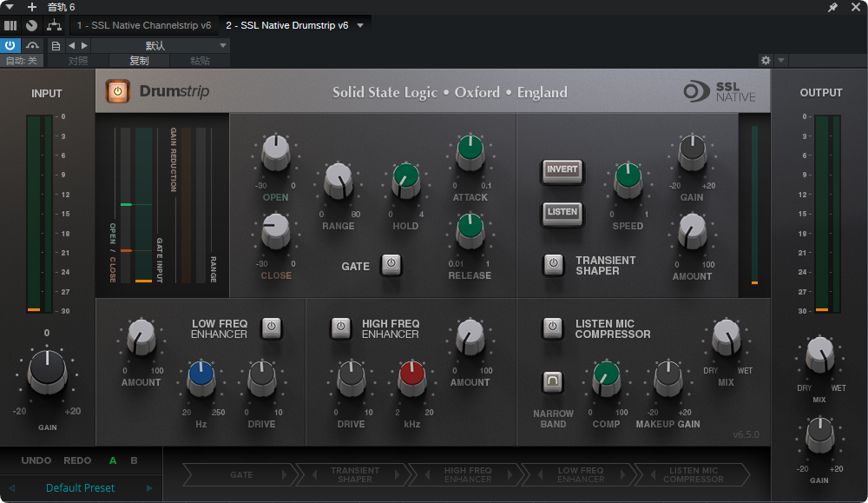868x503 pixels.
Task: Toggle the Drumstrip plugin power button
Action: click(117, 91)
